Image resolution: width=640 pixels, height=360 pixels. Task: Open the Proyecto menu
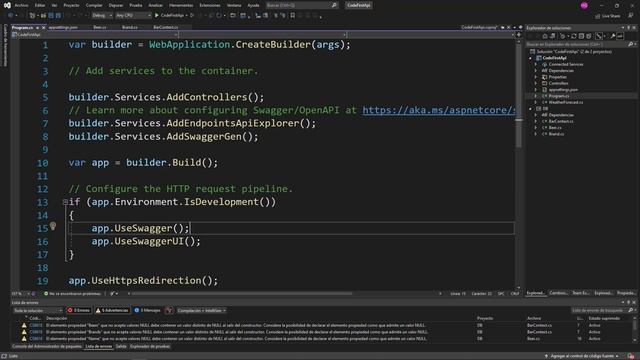coord(71,5)
